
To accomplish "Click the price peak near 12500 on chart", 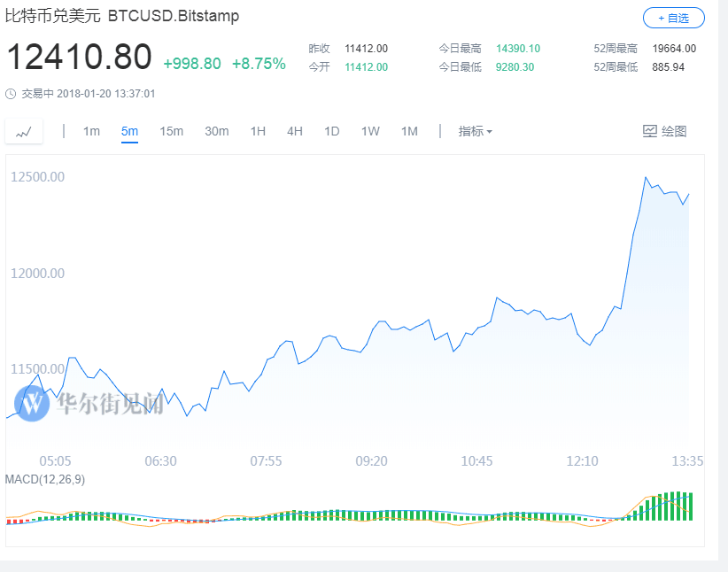I will (x=646, y=177).
